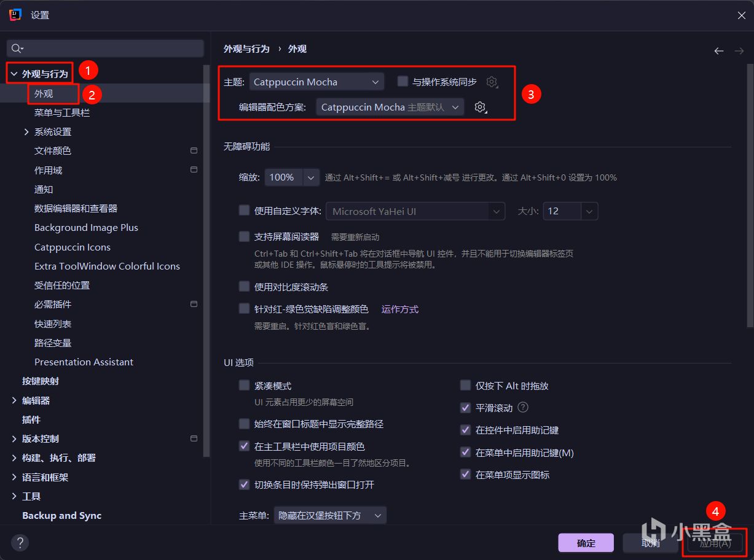The height and width of the screenshot is (560, 754).
Task: Open 受信任的位置 settings page
Action: point(62,285)
